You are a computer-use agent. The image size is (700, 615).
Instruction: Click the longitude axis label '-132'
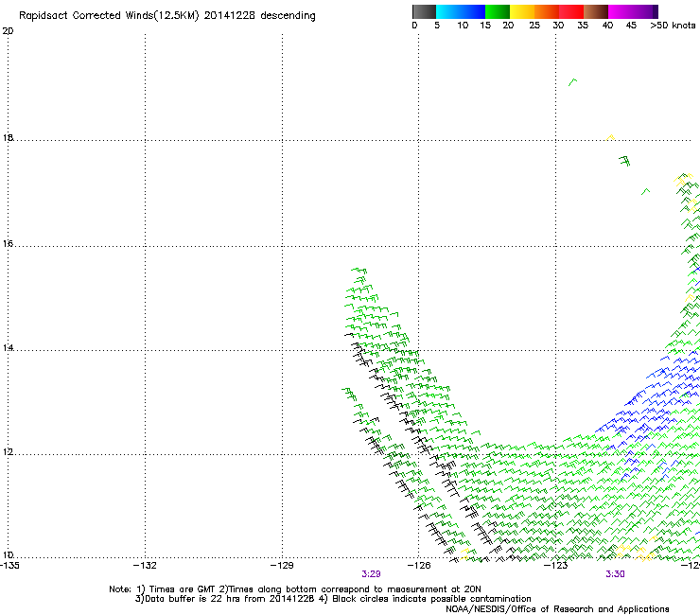tap(145, 566)
